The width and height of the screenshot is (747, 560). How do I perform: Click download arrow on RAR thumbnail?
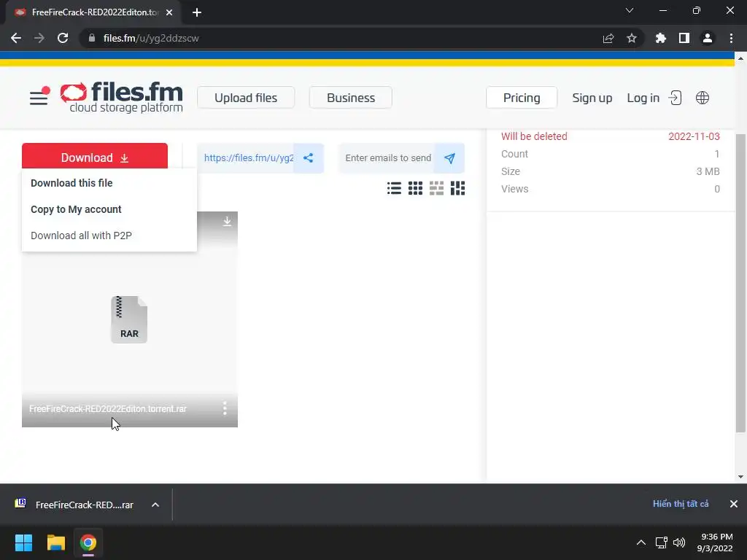click(x=227, y=221)
